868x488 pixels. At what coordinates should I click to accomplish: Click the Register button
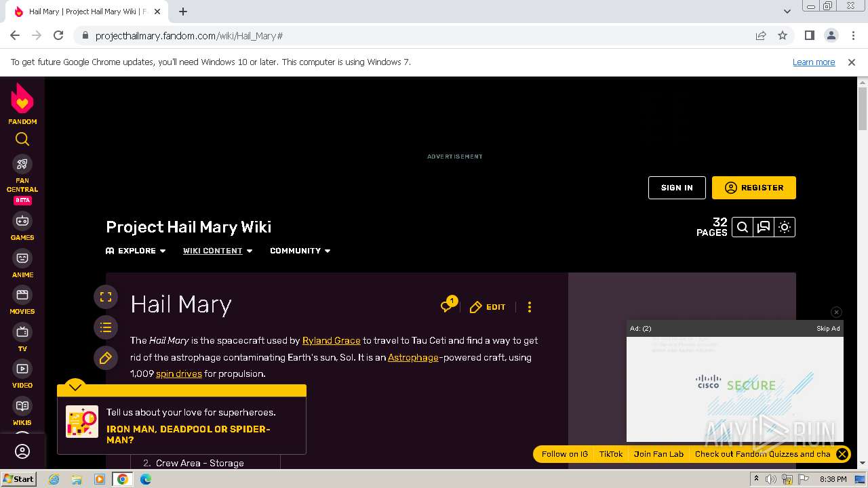(x=754, y=188)
